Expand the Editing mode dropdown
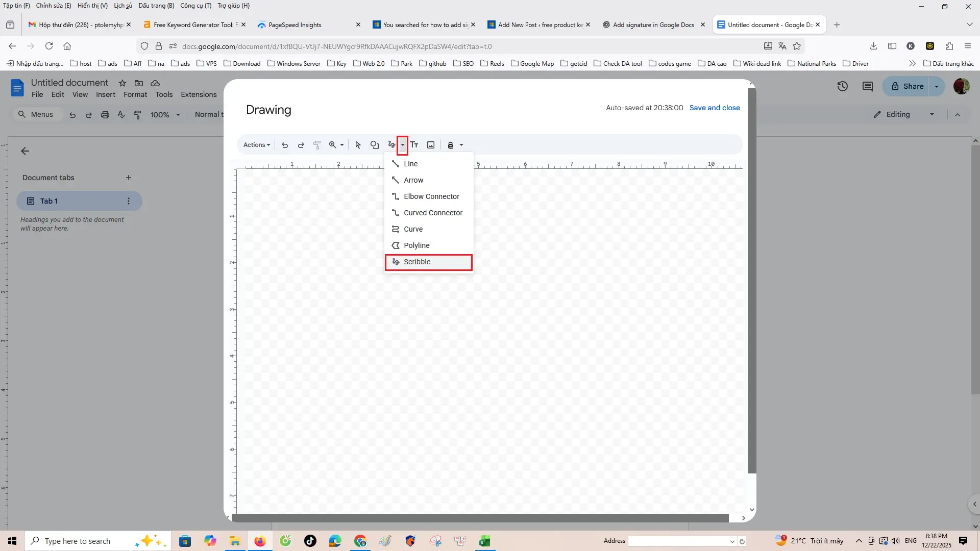 [932, 114]
